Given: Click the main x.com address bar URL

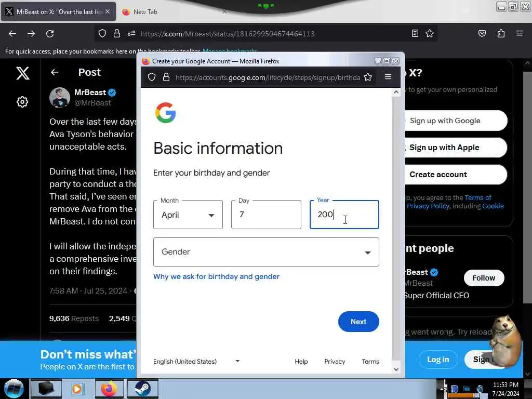Looking at the screenshot, I should click(228, 34).
